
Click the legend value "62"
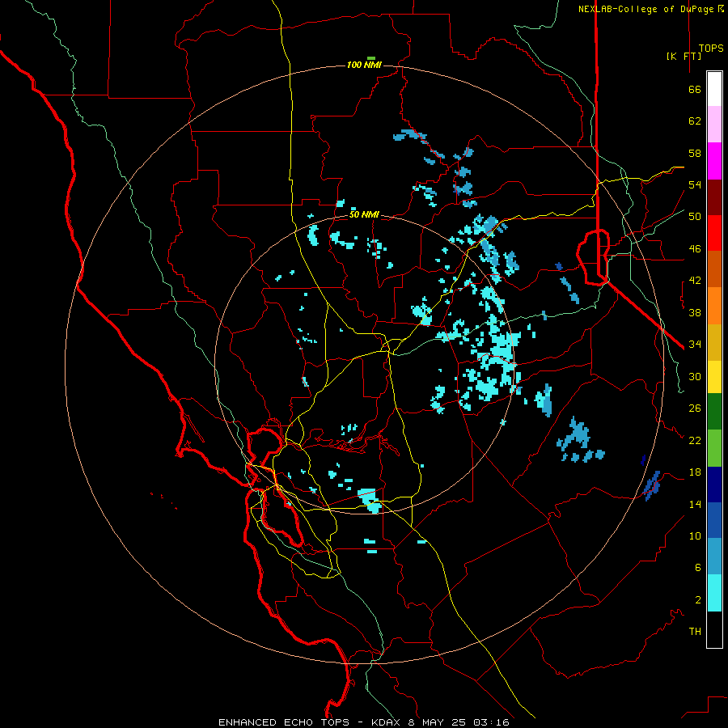click(695, 121)
